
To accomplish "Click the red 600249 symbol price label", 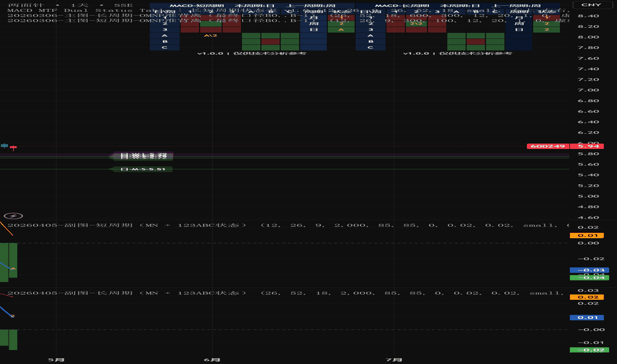I will [x=547, y=146].
